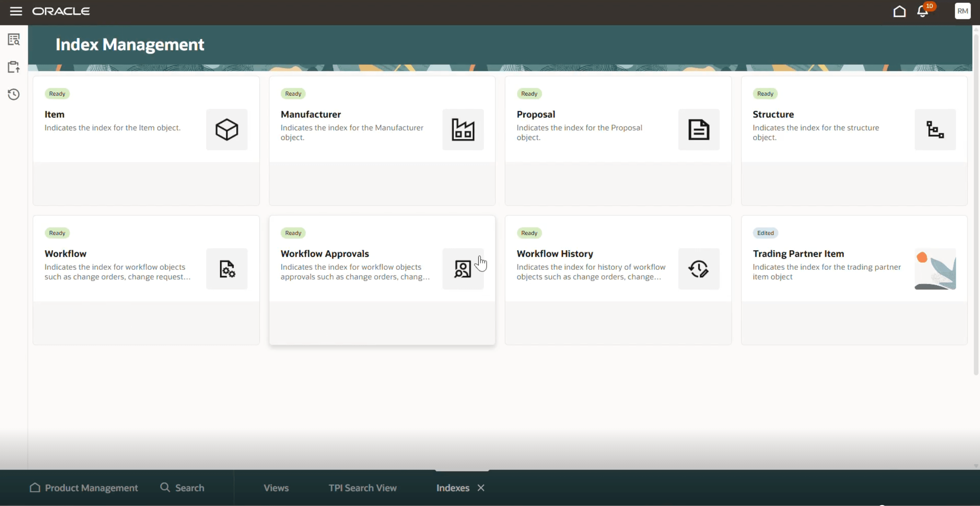This screenshot has height=506, width=980.
Task: Switch to the Indexes tab
Action: tap(452, 488)
